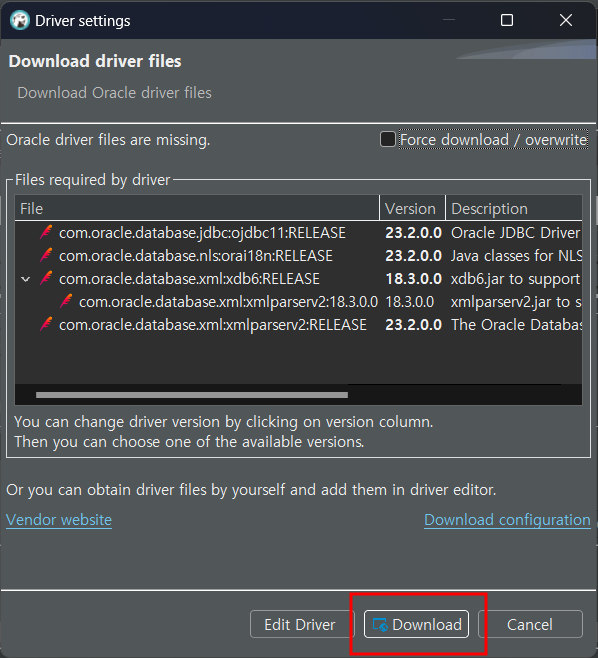Click the Edit Driver button
The width and height of the screenshot is (598, 658).
coord(302,624)
